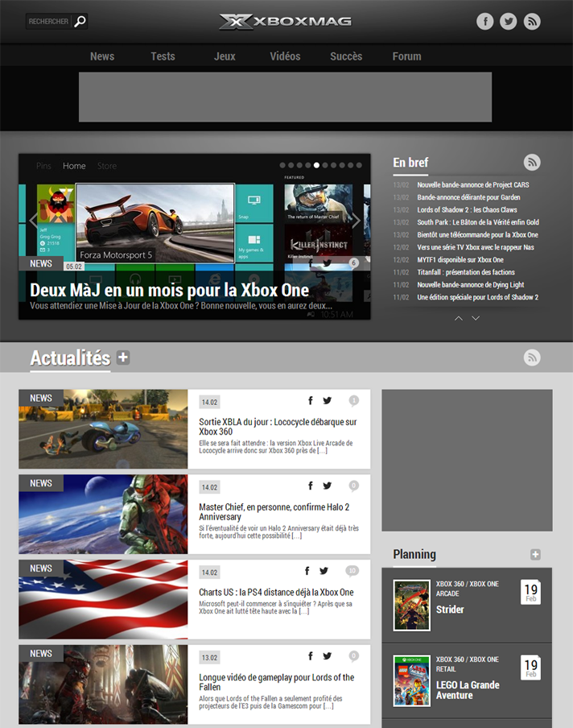Open comments on Lococycle article
573x728 pixels.
click(353, 400)
